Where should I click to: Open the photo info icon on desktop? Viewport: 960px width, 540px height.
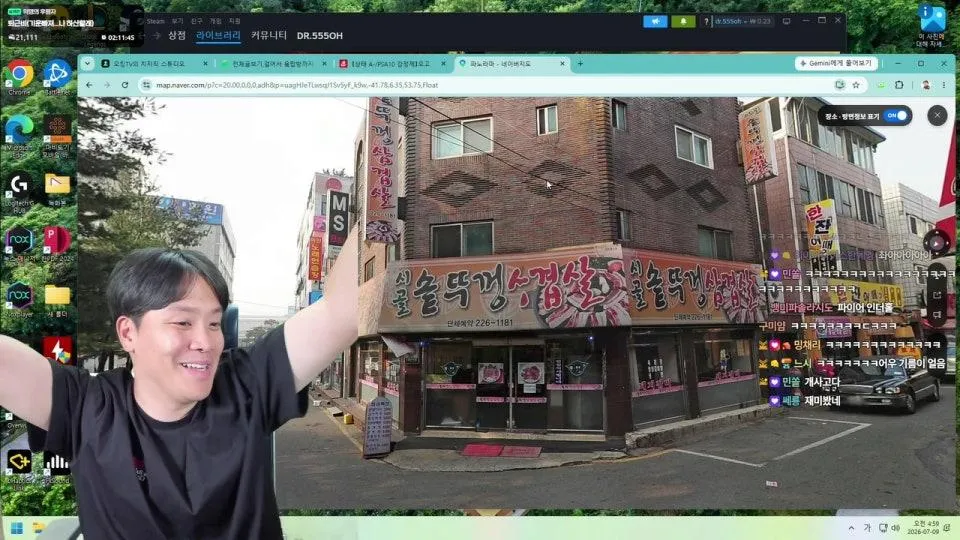932,26
